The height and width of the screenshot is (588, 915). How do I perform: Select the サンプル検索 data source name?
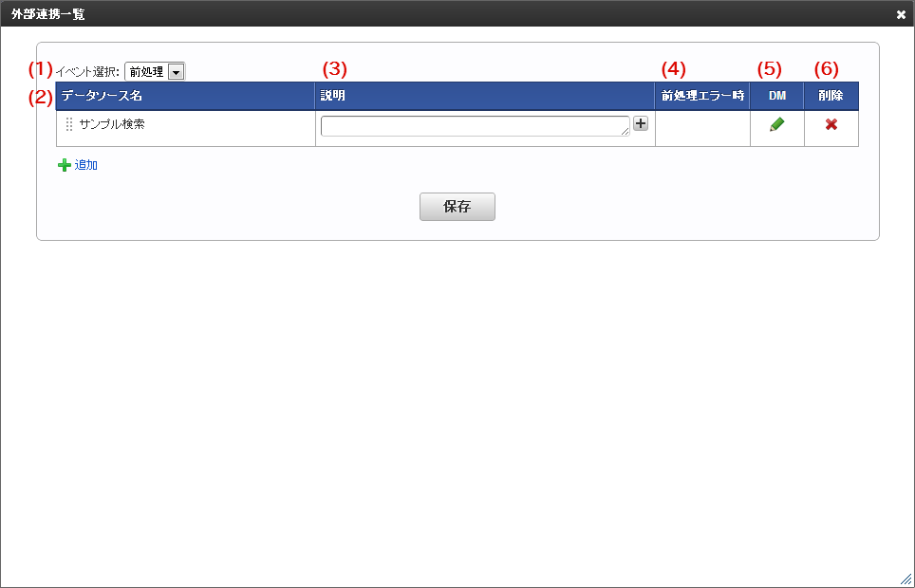point(112,124)
